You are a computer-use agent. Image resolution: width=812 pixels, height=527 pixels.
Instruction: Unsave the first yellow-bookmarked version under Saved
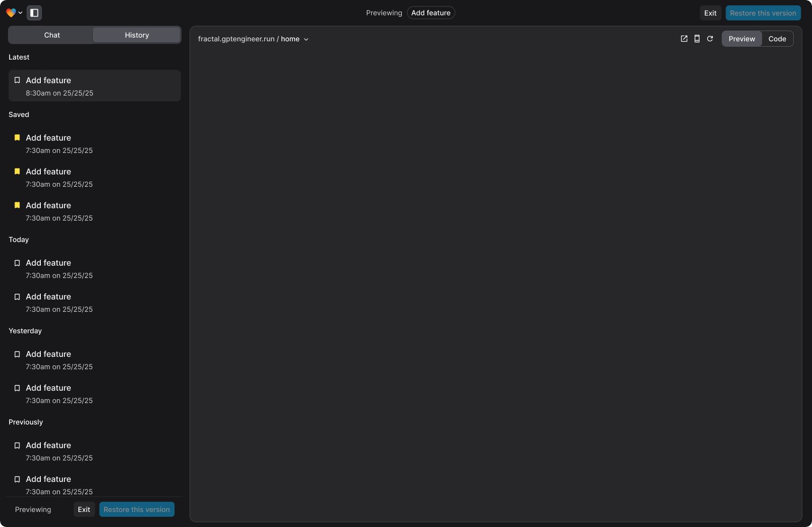[x=17, y=137]
